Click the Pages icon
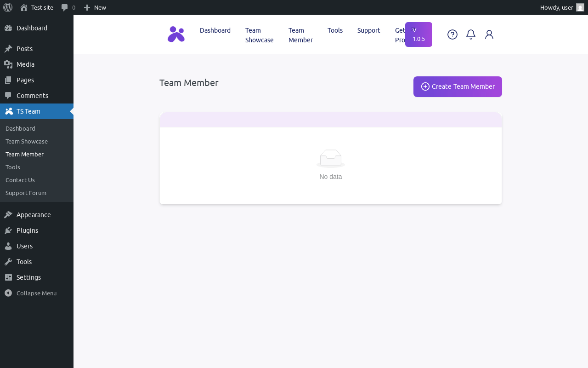 8,80
